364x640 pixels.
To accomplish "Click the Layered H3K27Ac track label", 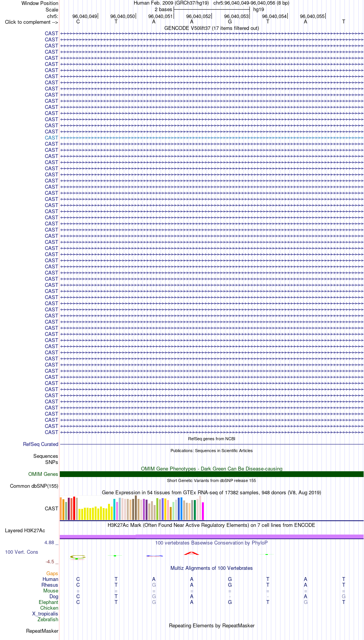I will pos(25,530).
